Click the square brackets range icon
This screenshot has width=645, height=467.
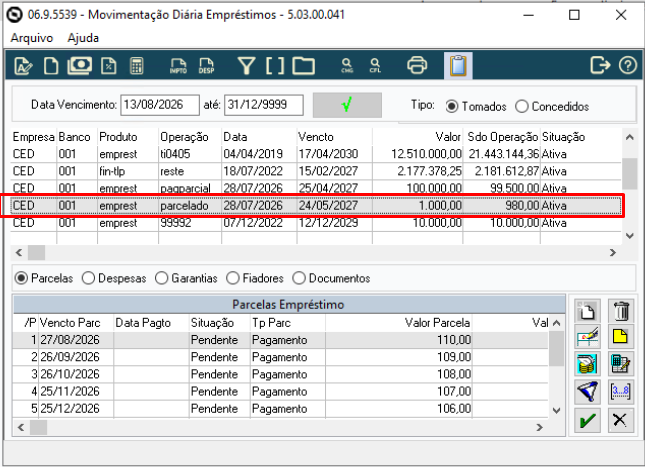[275, 66]
